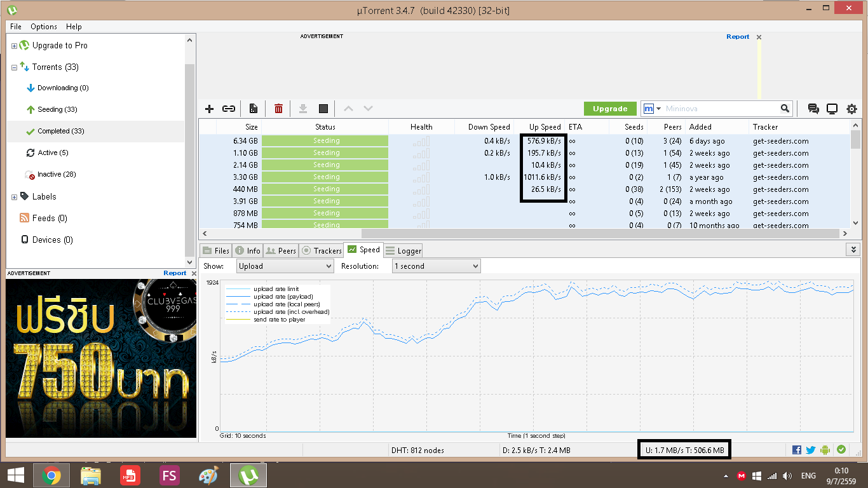The height and width of the screenshot is (488, 868).
Task: Switch to the Peers tab
Action: coord(280,250)
